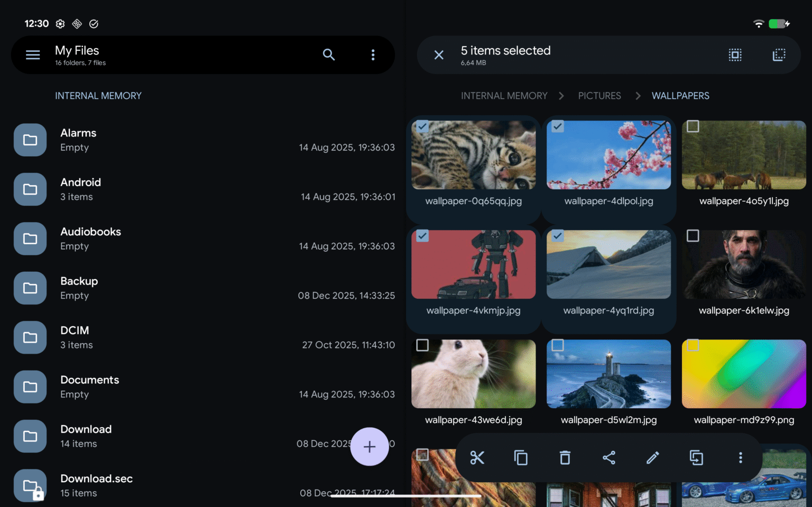
Task: Open more options in the bottom toolbar
Action: 740,458
